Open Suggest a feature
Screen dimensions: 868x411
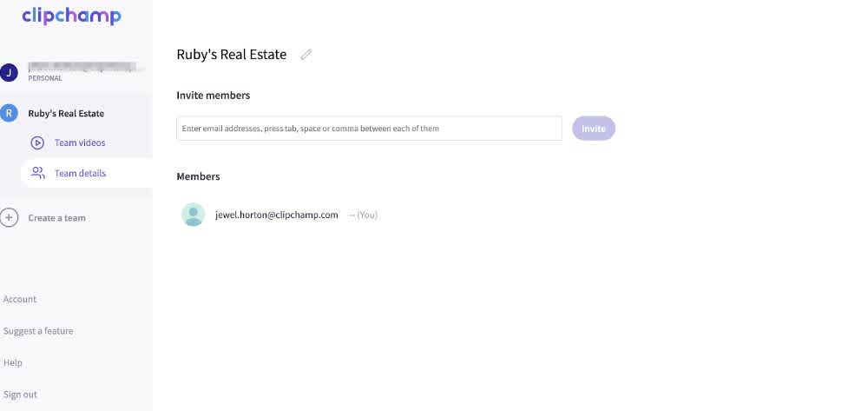[x=38, y=331]
